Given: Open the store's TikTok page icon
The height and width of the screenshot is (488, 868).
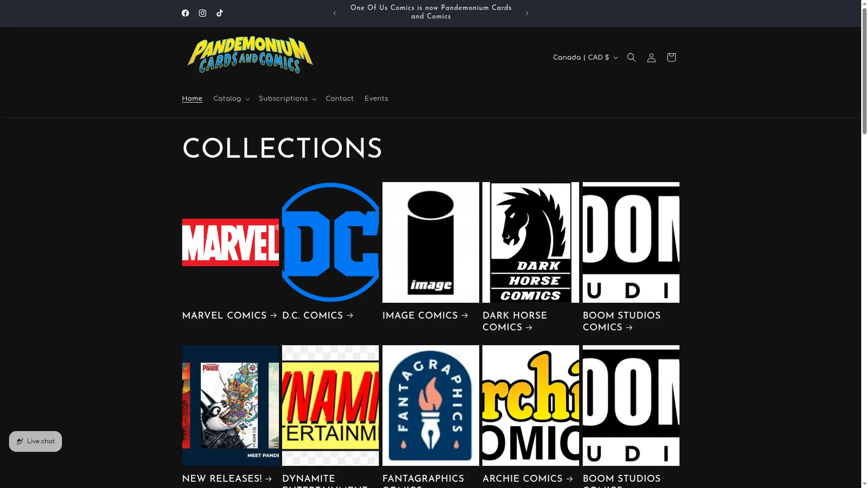Looking at the screenshot, I should click(220, 13).
